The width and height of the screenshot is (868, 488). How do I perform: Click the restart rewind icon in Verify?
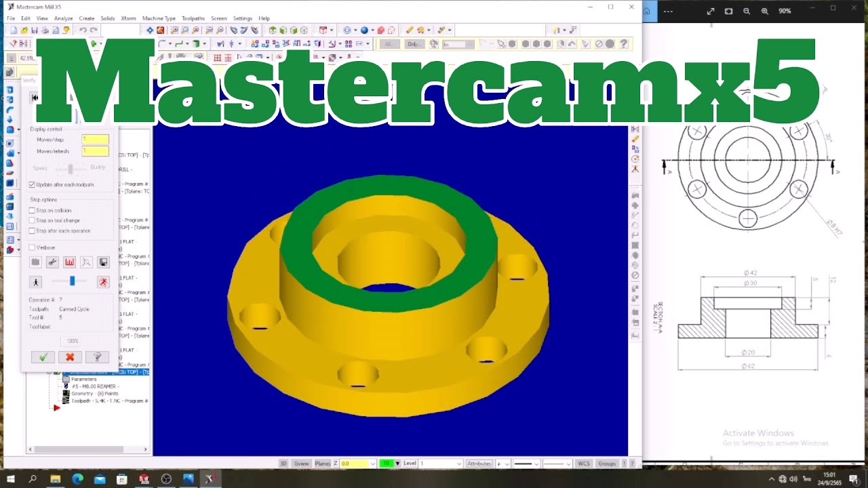(x=35, y=98)
